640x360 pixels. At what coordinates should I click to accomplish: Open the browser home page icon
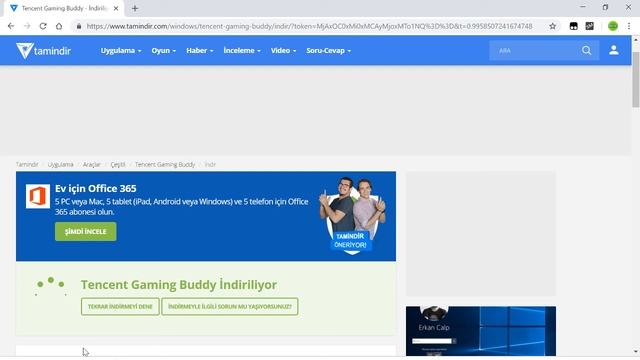59,26
